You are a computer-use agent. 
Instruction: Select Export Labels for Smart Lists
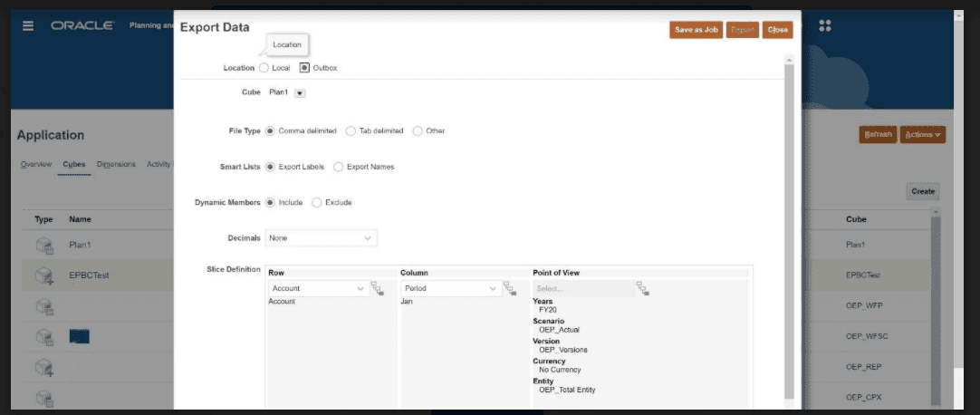(x=270, y=167)
